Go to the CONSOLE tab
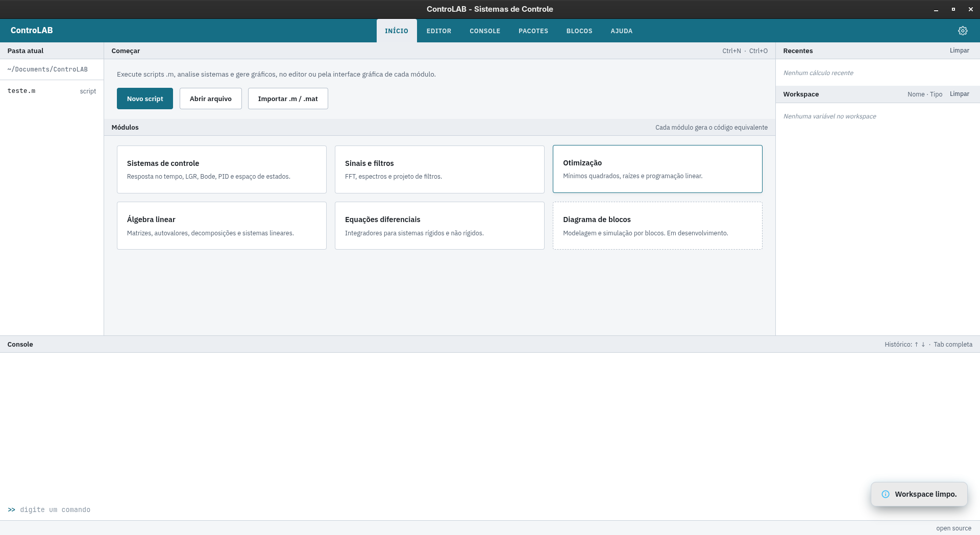Screen dimensions: 980x535 [x=485, y=31]
